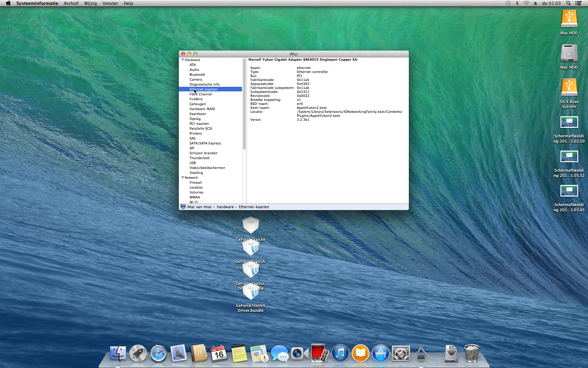The image size is (588, 368).
Task: Open Spotlight search magnifier in menu bar
Action: point(568,3)
